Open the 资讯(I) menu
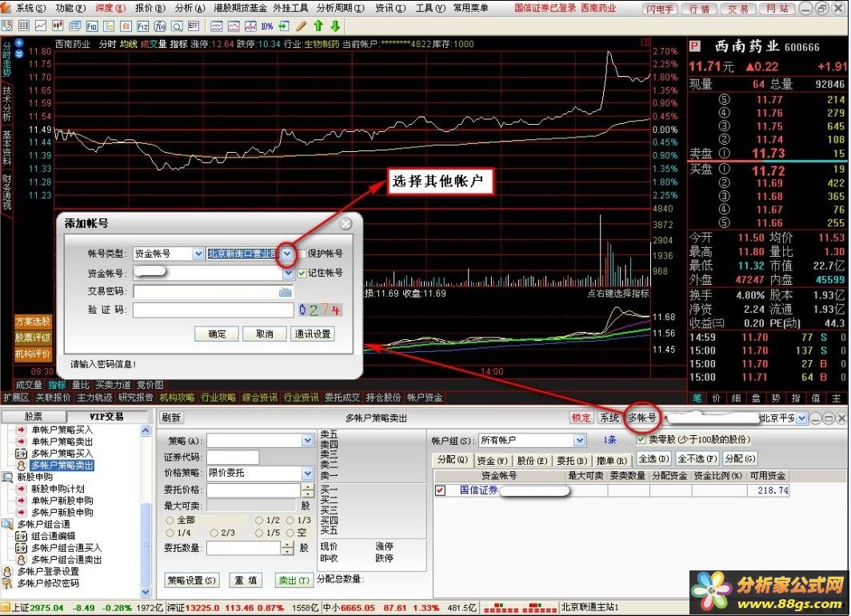Image resolution: width=851 pixels, height=616 pixels. [390, 8]
